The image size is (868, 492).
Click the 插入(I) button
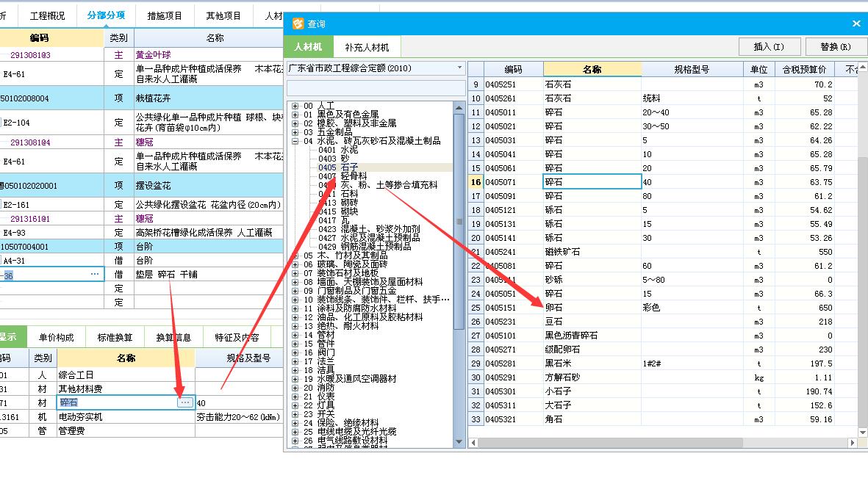[769, 46]
